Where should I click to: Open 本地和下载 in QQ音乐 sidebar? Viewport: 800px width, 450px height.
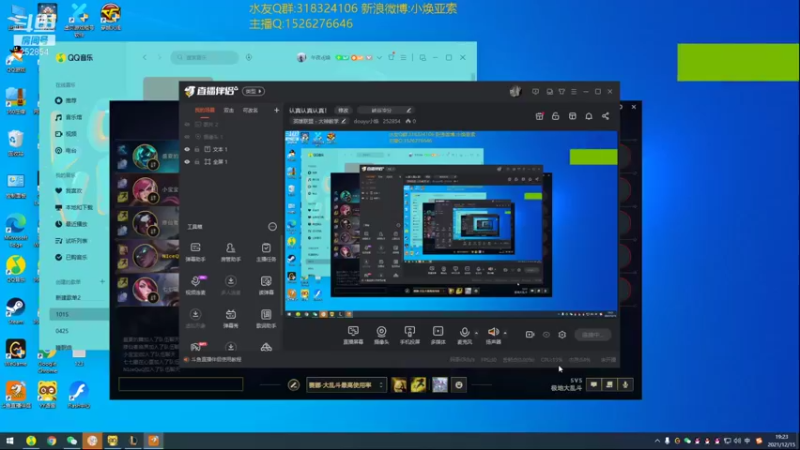click(74, 208)
